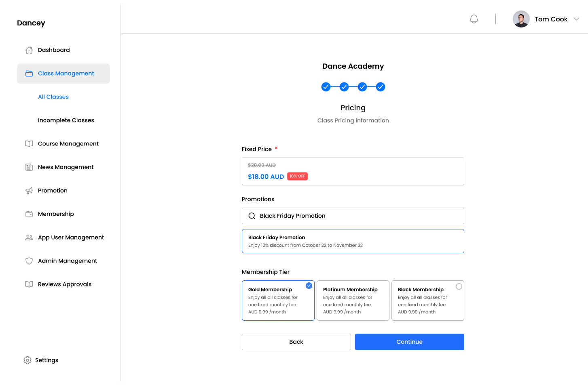
Task: Open the Dashboard via the home icon
Action: (29, 50)
